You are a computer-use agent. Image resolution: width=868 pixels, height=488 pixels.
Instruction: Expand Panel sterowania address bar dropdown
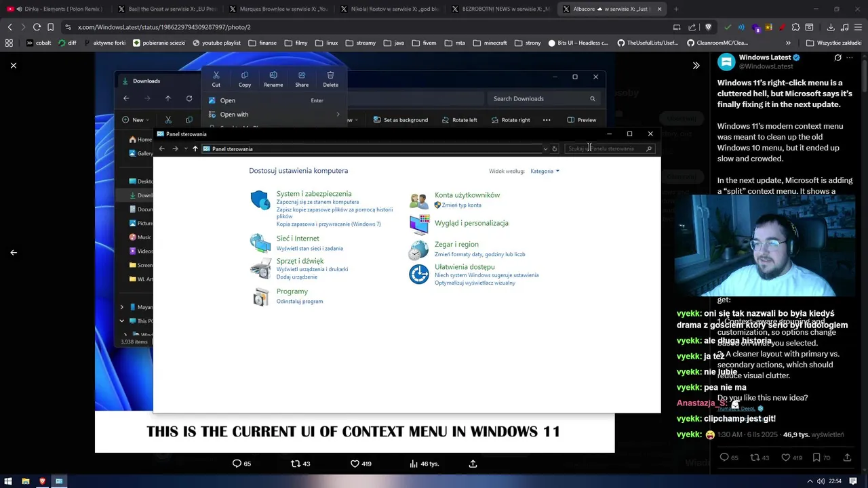pos(545,148)
